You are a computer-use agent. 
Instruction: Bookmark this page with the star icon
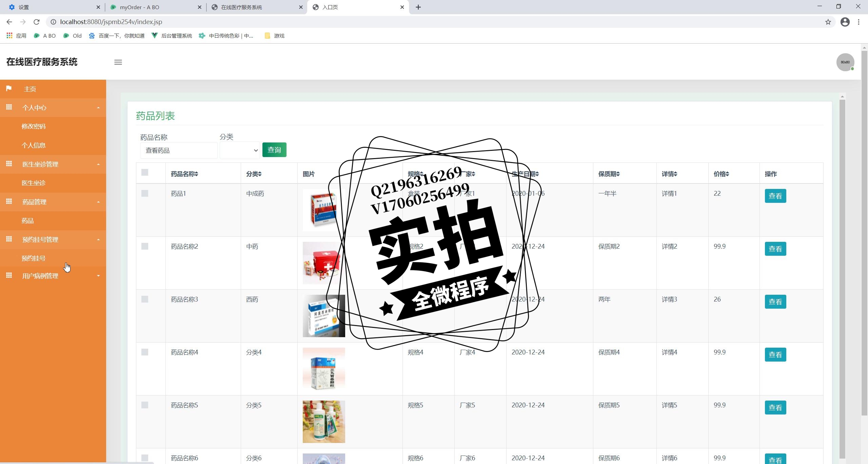828,22
